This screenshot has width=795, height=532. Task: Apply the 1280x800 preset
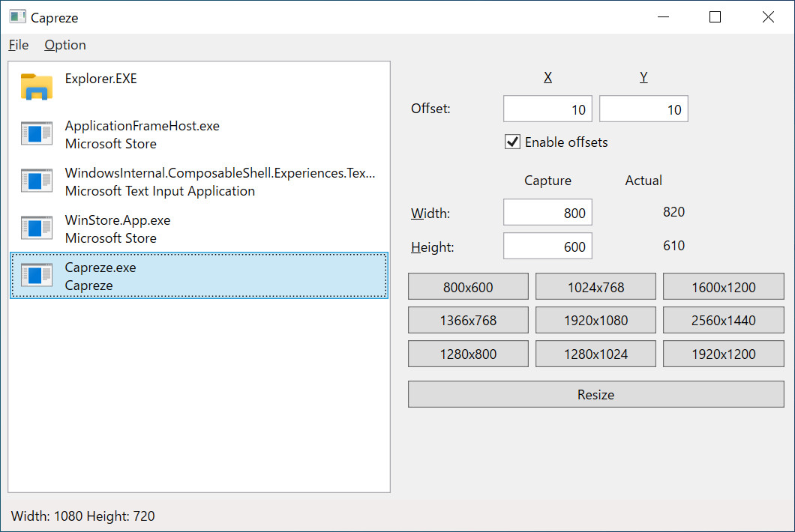click(468, 354)
